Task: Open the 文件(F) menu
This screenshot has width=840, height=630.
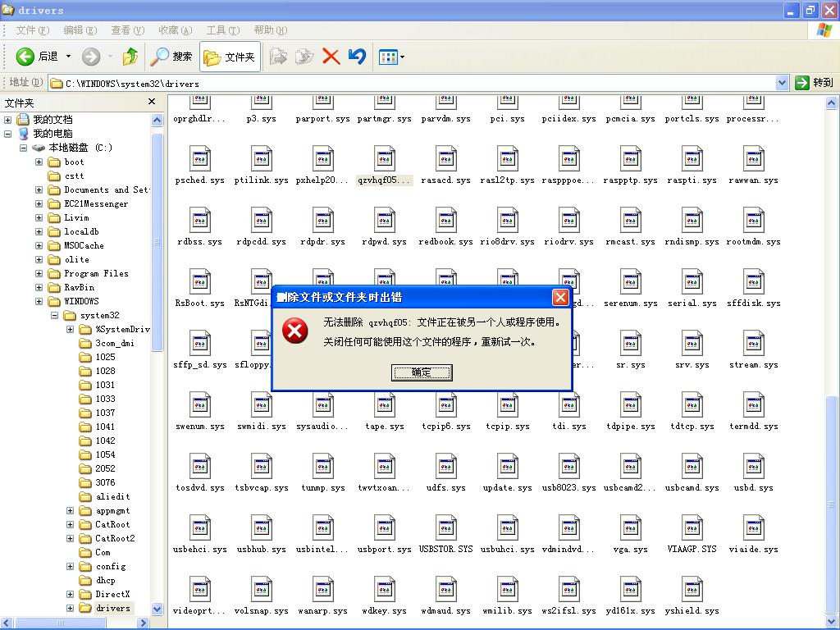Action: coord(32,30)
